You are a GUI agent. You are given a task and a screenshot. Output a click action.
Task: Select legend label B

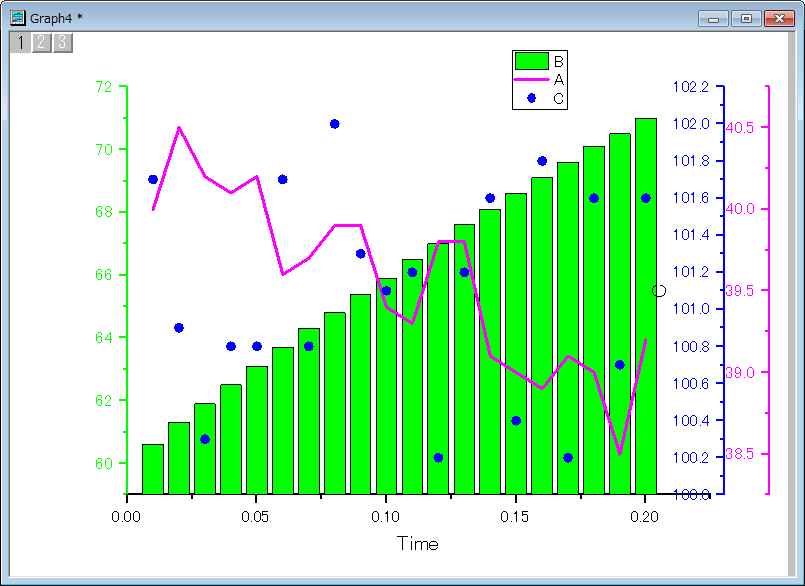click(x=559, y=62)
